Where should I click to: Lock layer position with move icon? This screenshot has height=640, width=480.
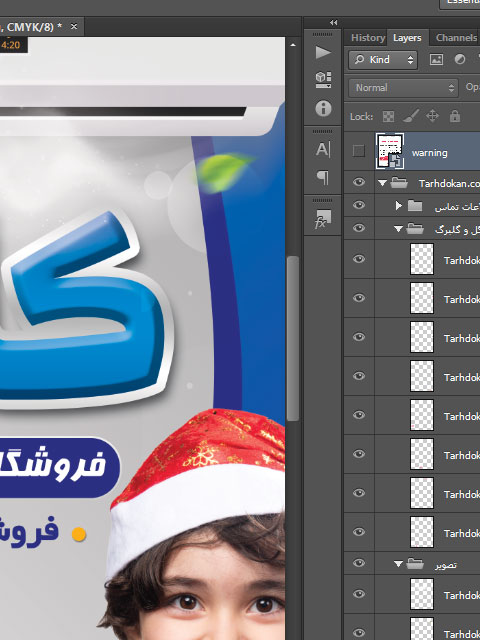point(432,116)
